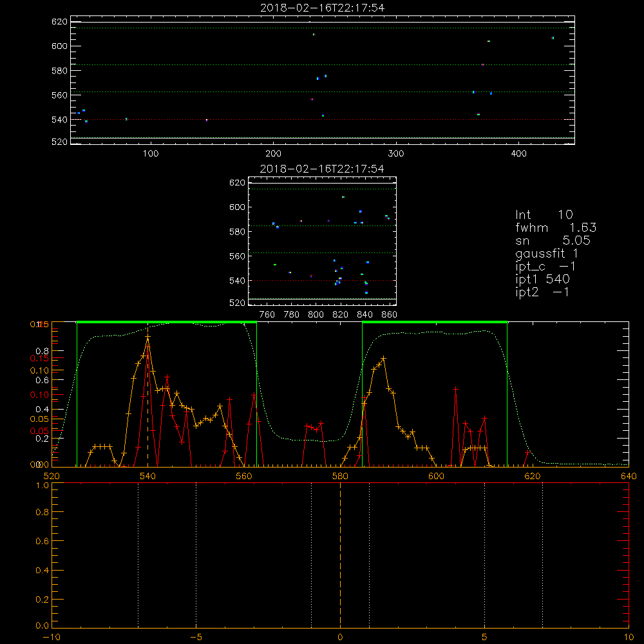
Task: Click the top plot title 2018-02-16T22:17:54
Action: 322,8
